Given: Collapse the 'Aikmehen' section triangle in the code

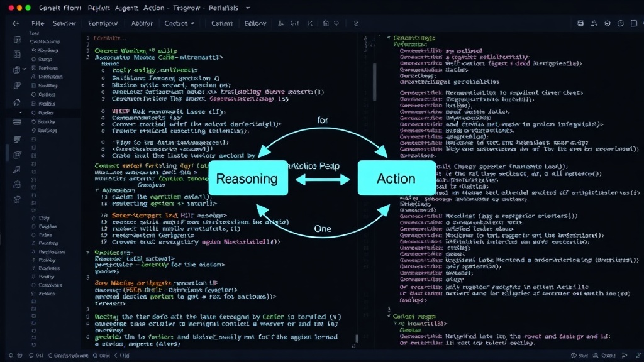Looking at the screenshot, I should click(97, 190).
